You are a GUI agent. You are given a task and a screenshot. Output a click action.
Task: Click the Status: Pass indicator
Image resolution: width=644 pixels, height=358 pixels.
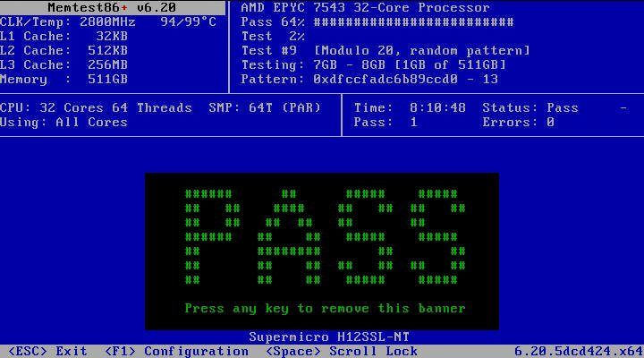[x=530, y=107]
